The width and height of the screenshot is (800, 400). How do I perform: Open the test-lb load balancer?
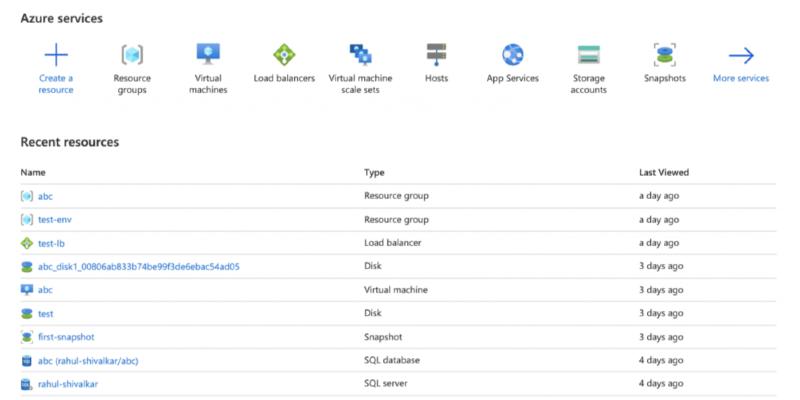[52, 243]
